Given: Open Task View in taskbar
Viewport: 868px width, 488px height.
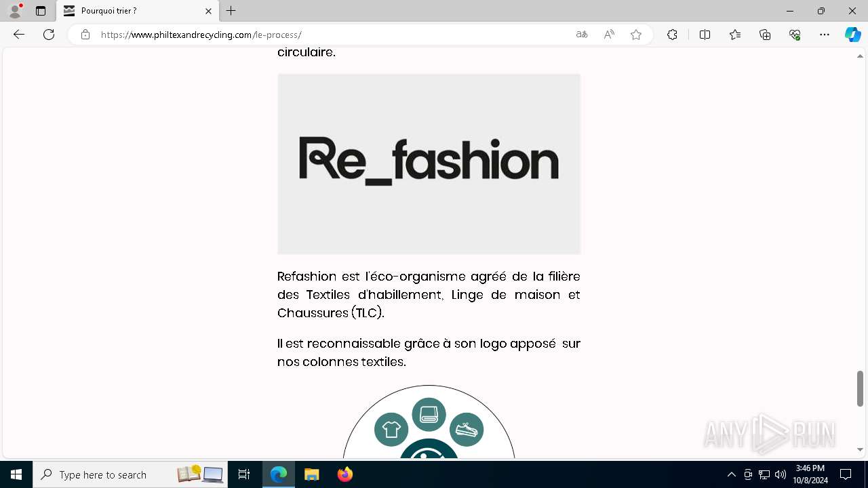Looking at the screenshot, I should coord(244,474).
